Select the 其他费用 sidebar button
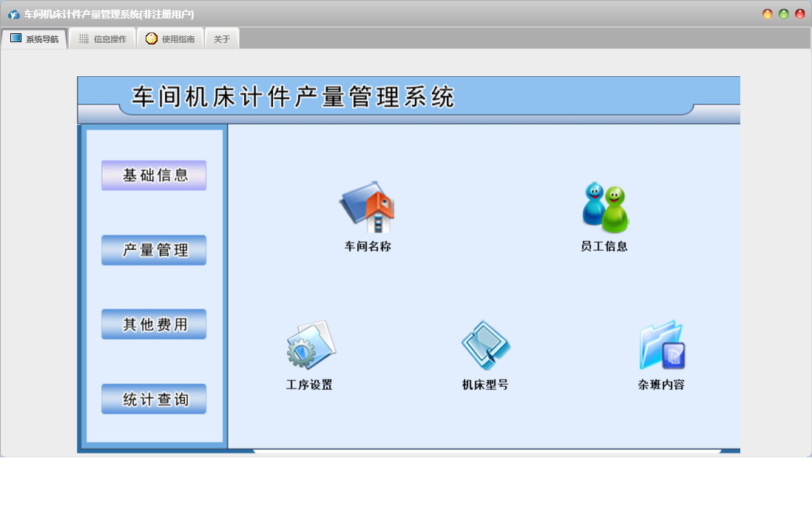The image size is (812, 532). click(x=154, y=324)
